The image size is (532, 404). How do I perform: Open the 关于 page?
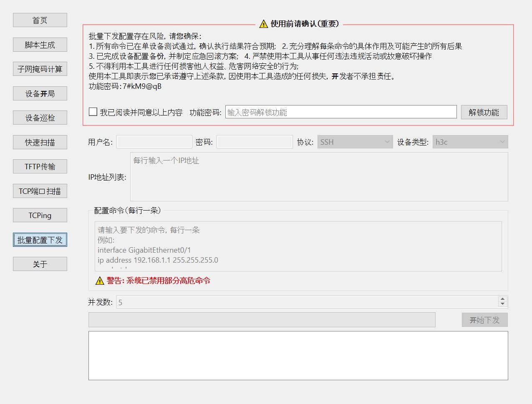click(40, 264)
